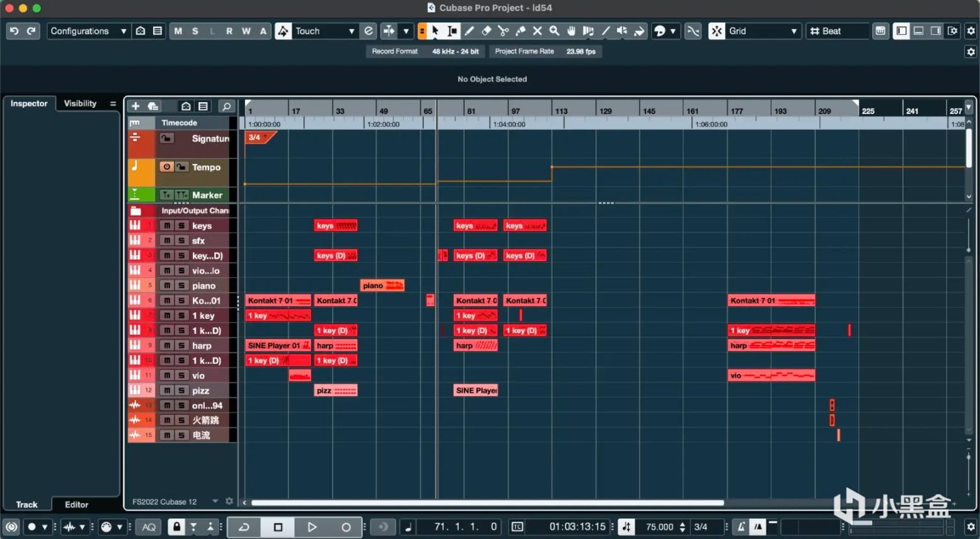The width and height of the screenshot is (980, 539).
Task: Open record mode dropdown in transport
Action: 44,527
